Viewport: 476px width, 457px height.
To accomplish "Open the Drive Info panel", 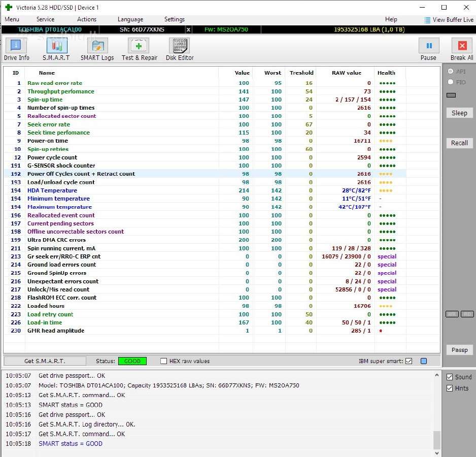I will [x=16, y=49].
